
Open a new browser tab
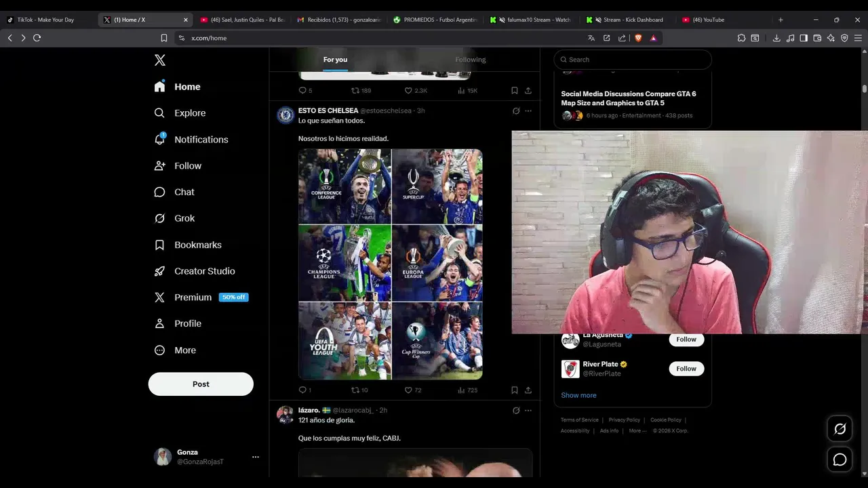coord(781,20)
